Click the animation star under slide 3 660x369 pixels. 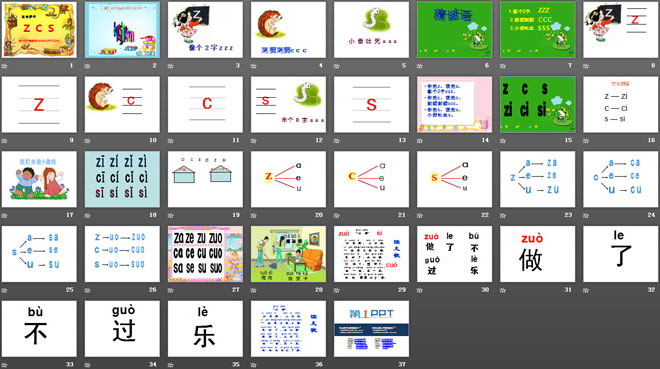tap(171, 66)
